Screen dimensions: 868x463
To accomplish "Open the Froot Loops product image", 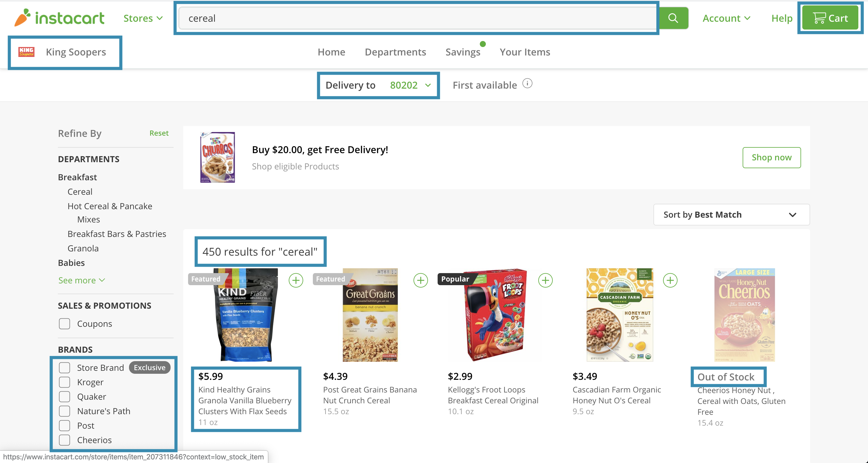I will (495, 315).
